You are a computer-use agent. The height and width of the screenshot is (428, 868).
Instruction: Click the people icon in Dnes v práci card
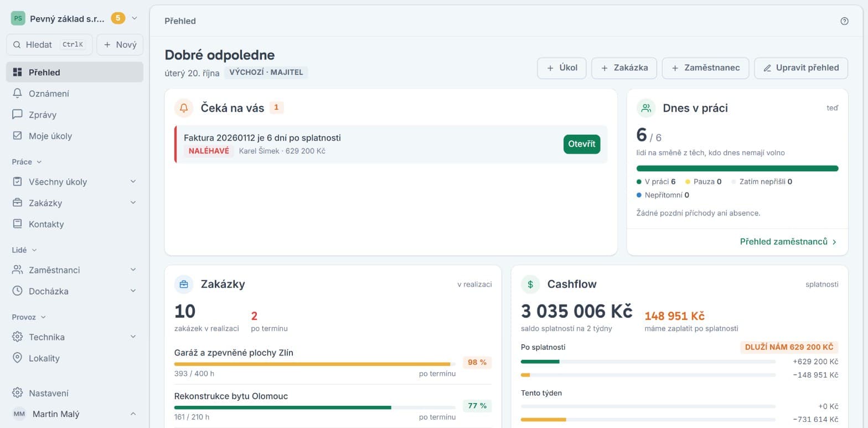(646, 108)
